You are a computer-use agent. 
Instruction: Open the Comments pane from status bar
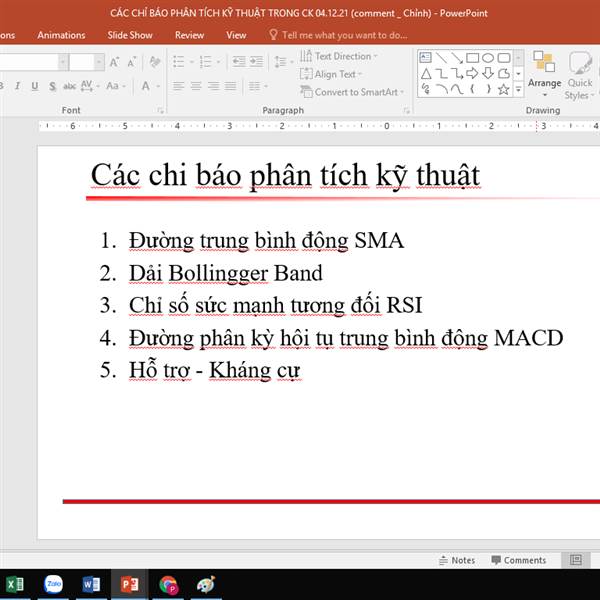tap(519, 560)
